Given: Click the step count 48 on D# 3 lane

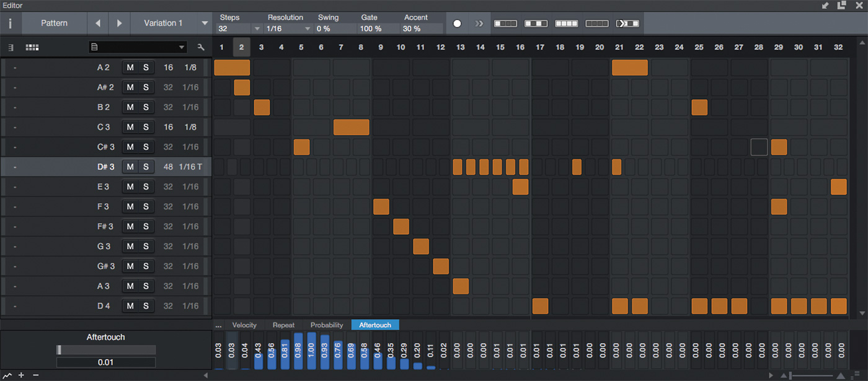Looking at the screenshot, I should (x=168, y=167).
